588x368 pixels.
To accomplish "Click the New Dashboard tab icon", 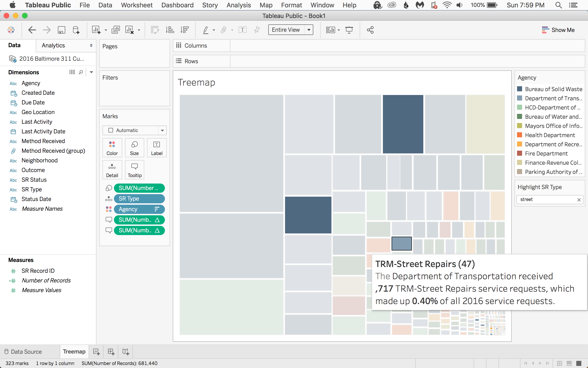I will point(111,352).
